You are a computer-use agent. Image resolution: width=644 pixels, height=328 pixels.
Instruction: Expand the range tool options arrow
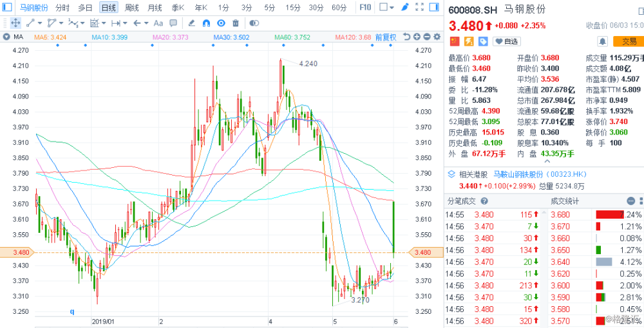click(125, 23)
